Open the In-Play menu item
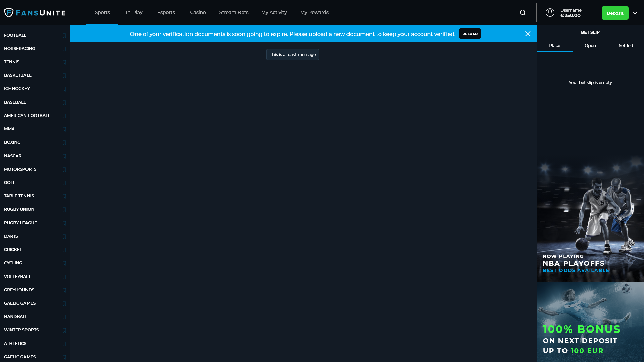 pyautogui.click(x=134, y=12)
